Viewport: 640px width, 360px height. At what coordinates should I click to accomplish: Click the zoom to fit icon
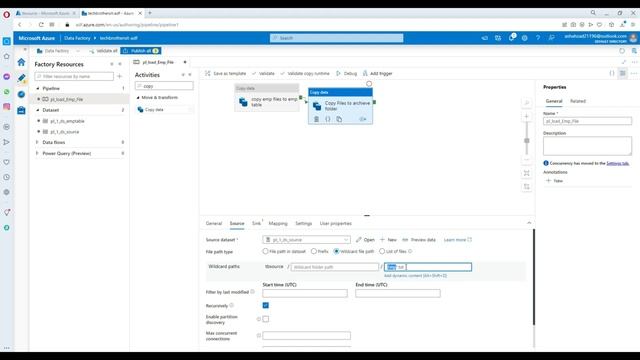tap(527, 173)
